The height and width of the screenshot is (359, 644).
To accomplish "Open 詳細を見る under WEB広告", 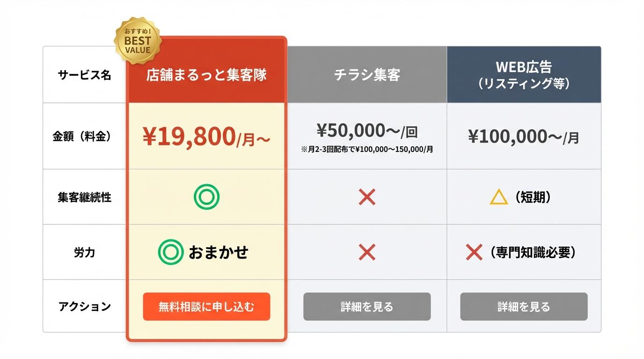I will (524, 307).
